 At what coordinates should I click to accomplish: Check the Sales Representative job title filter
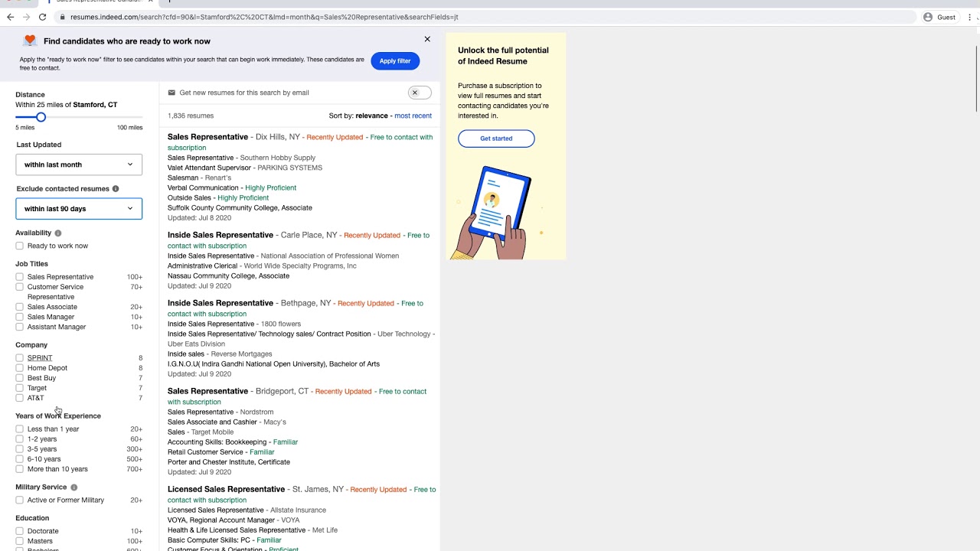(x=19, y=277)
